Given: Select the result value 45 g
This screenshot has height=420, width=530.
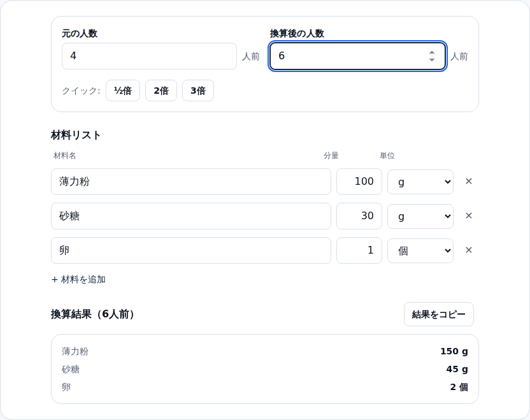Looking at the screenshot, I should pos(457,369).
